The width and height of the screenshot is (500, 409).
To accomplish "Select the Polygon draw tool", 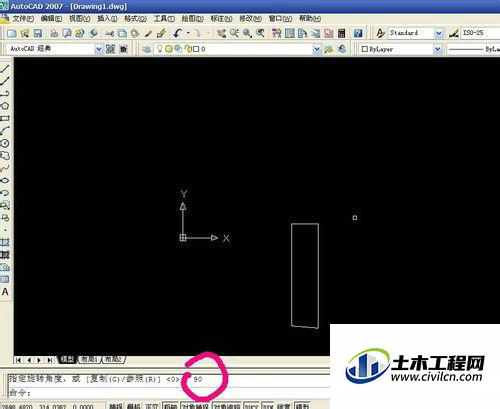I will [x=5, y=106].
